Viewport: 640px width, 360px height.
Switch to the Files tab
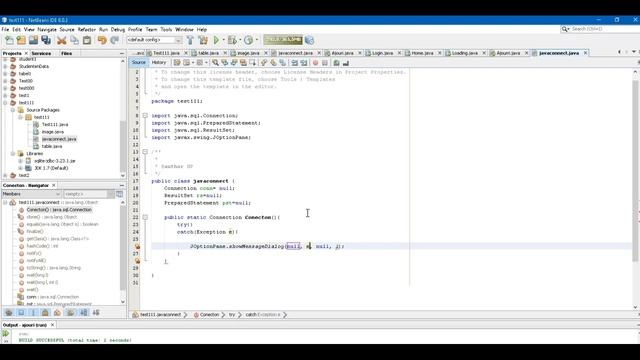(67, 53)
